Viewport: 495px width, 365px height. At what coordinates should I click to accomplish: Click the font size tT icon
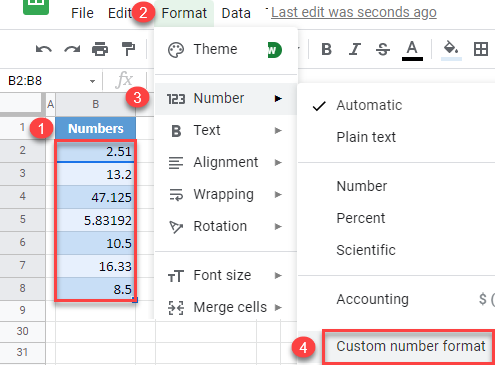point(176,276)
